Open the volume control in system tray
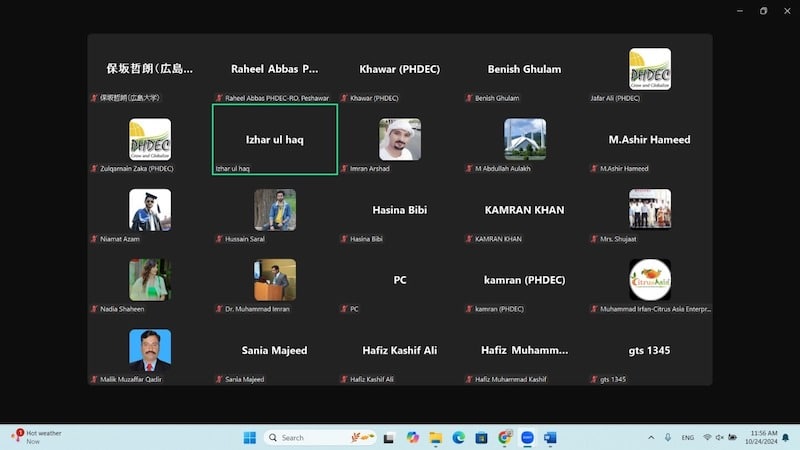This screenshot has width=800, height=450. pyautogui.click(x=720, y=437)
